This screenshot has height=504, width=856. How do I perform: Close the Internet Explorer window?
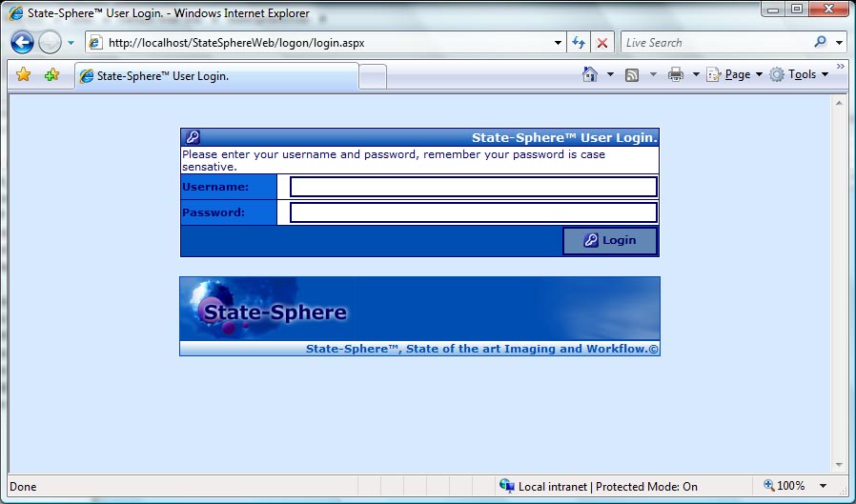click(828, 10)
